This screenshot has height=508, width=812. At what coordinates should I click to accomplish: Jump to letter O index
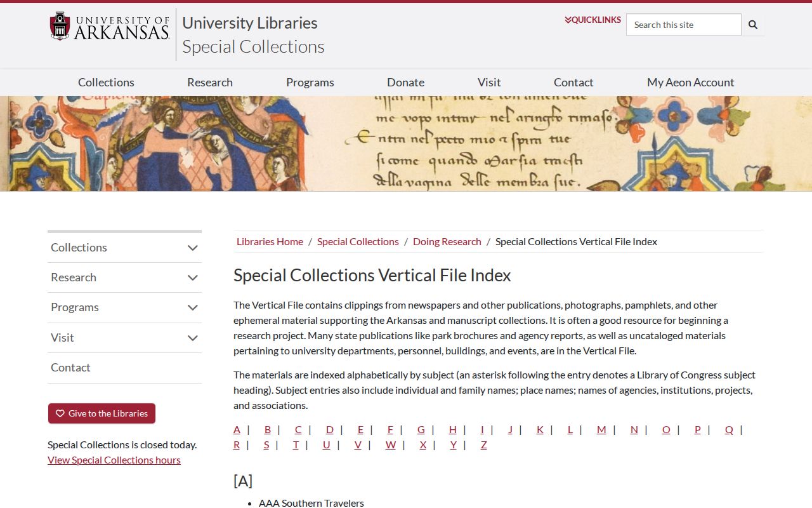tap(666, 429)
